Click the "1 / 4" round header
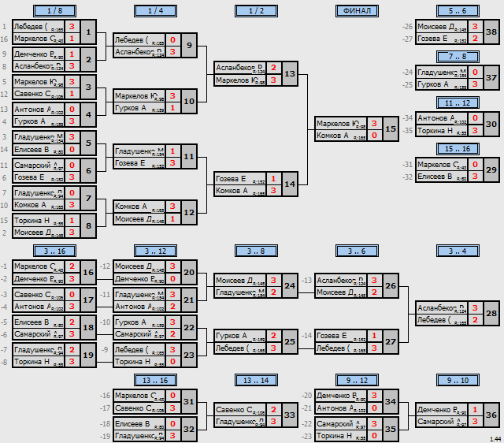Screen dimensions: 504x443 pos(156,11)
